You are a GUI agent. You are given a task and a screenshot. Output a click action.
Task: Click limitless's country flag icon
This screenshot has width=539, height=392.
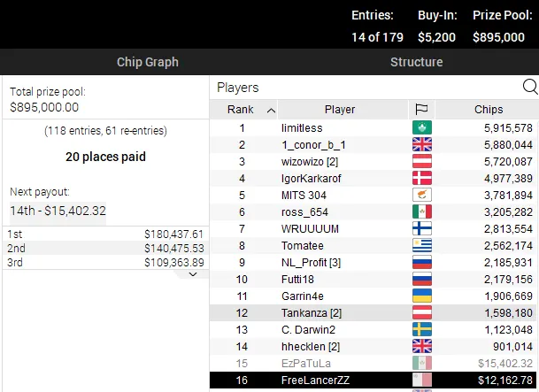point(421,127)
